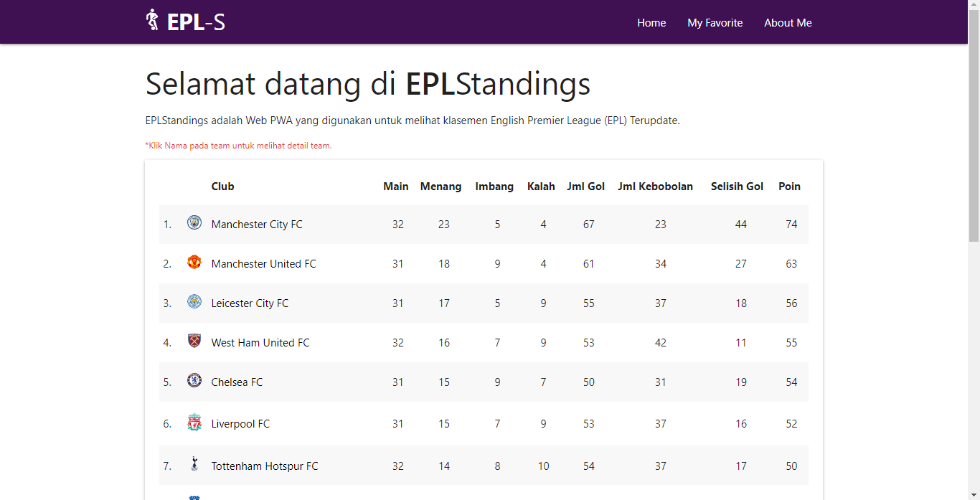Image resolution: width=980 pixels, height=500 pixels.
Task: Select the Club column header
Action: (222, 186)
